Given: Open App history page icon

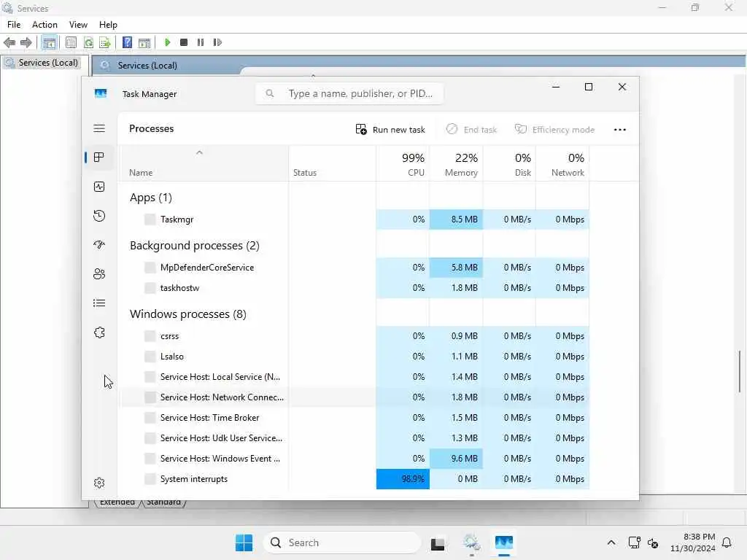Looking at the screenshot, I should (99, 216).
